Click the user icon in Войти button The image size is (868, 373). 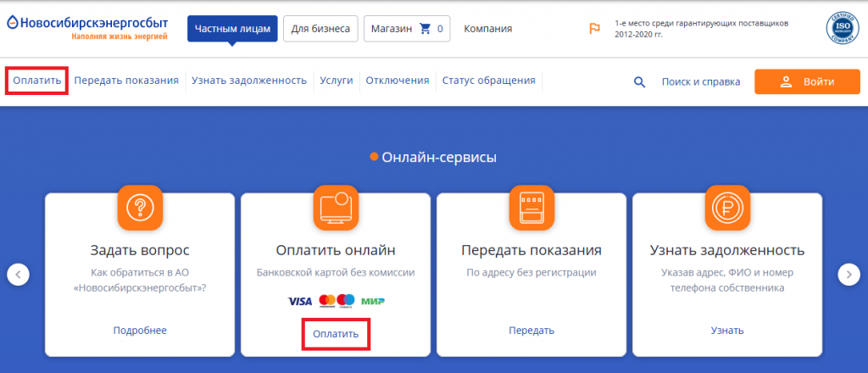(x=786, y=82)
